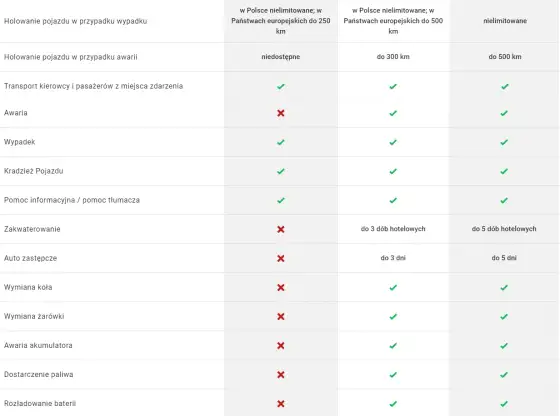Click red X in Dostarczenie paliwa row
Image resolution: width=560 pixels, height=416 pixels.
tap(281, 375)
